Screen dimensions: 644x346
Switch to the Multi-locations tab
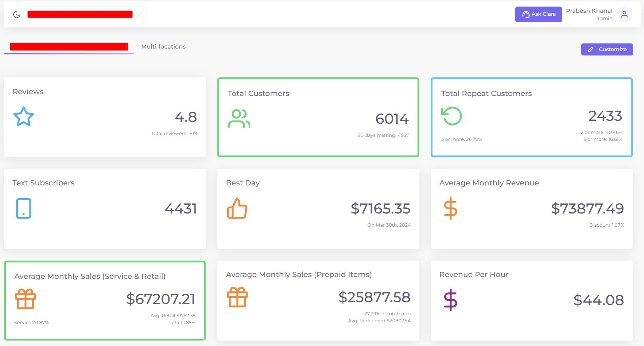pos(163,46)
